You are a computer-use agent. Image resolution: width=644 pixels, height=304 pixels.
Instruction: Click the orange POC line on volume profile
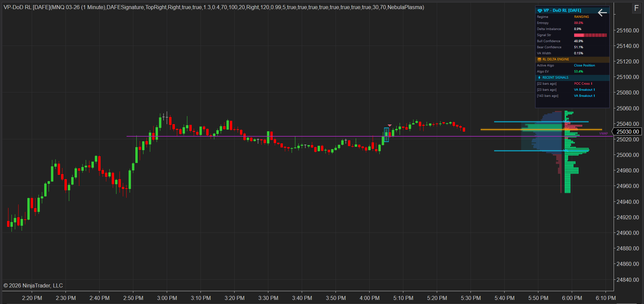tap(541, 129)
